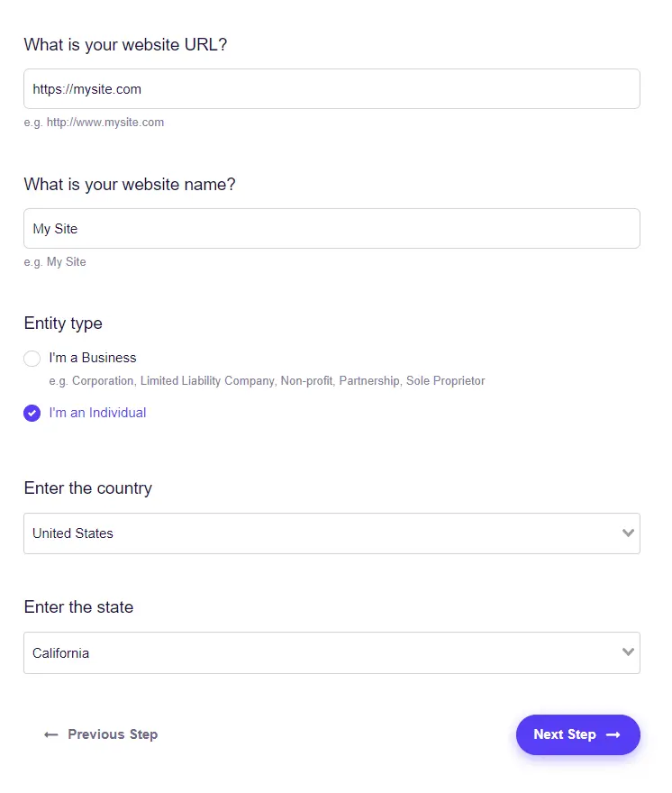Select the I'm a Business radio button

pyautogui.click(x=32, y=359)
